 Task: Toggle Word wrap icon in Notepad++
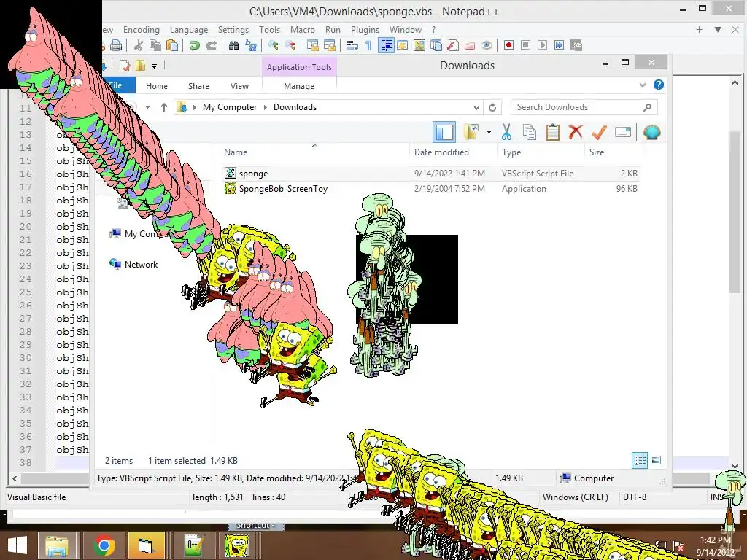coord(352,45)
